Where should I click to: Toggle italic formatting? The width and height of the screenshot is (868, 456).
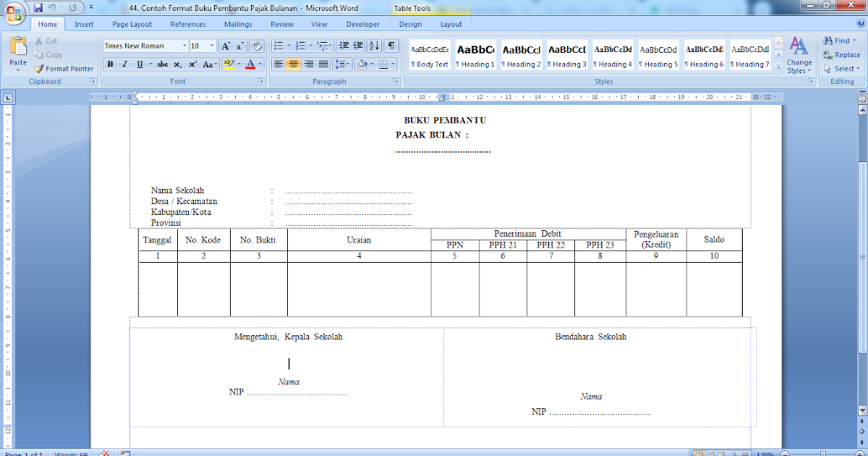pyautogui.click(x=124, y=64)
